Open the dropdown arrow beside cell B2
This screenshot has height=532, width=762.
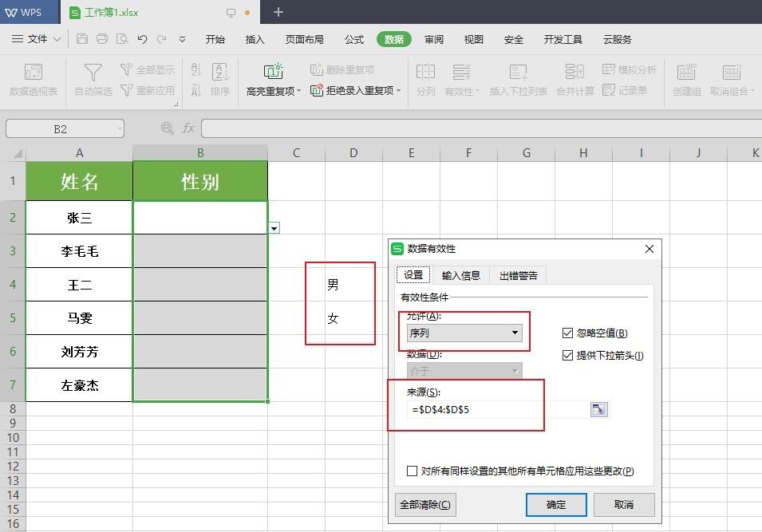point(274,228)
